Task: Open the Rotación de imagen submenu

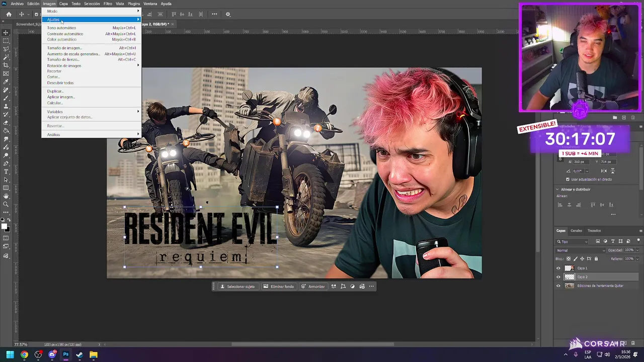Action: [x=91, y=65]
